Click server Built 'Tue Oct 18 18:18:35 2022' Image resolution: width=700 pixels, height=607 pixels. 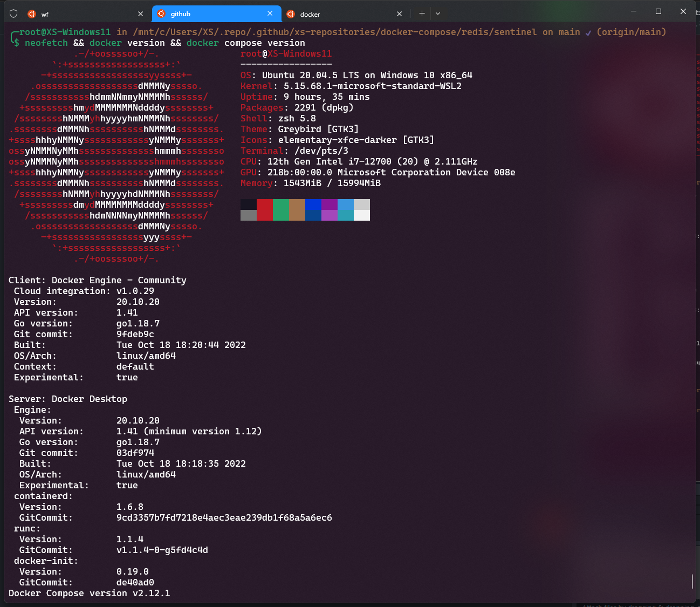(x=181, y=464)
